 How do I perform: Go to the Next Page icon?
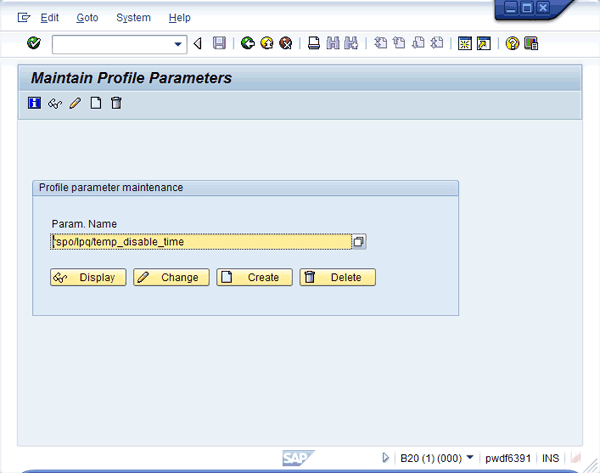point(418,43)
